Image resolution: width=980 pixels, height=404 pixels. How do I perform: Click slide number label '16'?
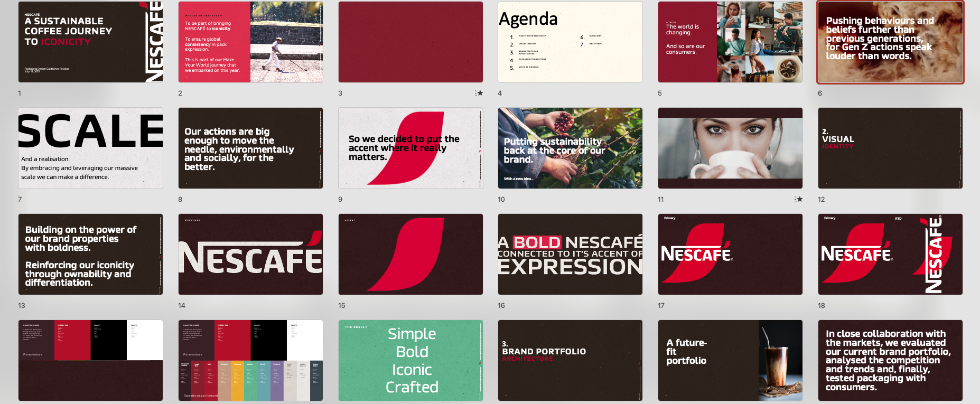coord(501,305)
